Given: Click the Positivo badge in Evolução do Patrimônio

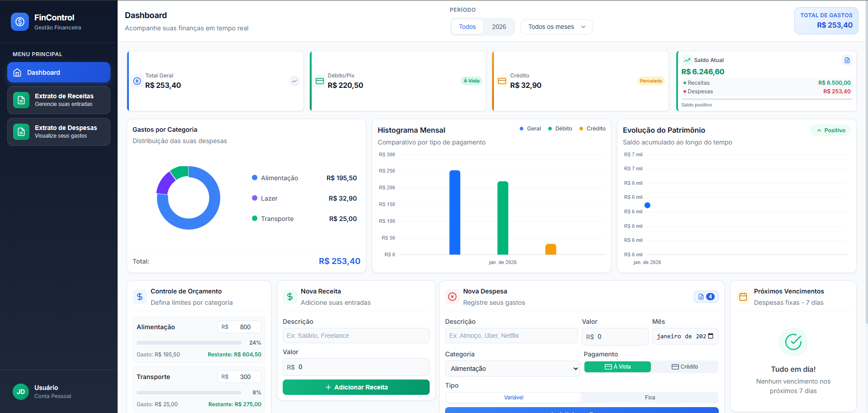Looking at the screenshot, I should [x=830, y=130].
